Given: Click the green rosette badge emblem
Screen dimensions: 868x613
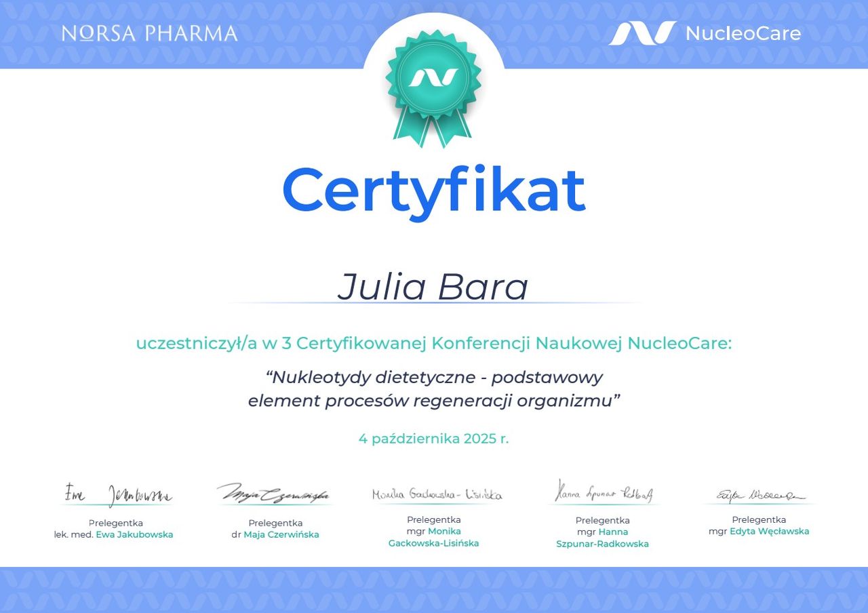Looking at the screenshot, I should [x=433, y=78].
